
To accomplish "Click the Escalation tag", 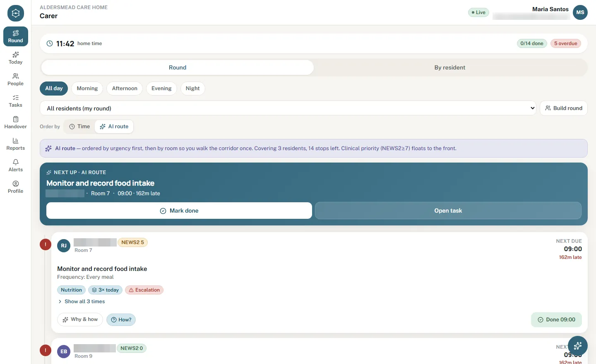I will [x=144, y=290].
